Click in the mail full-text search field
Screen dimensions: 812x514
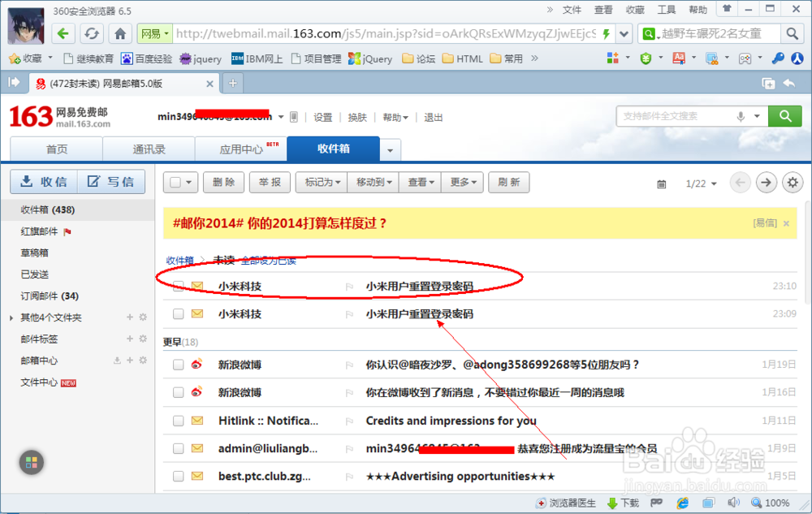[678, 116]
